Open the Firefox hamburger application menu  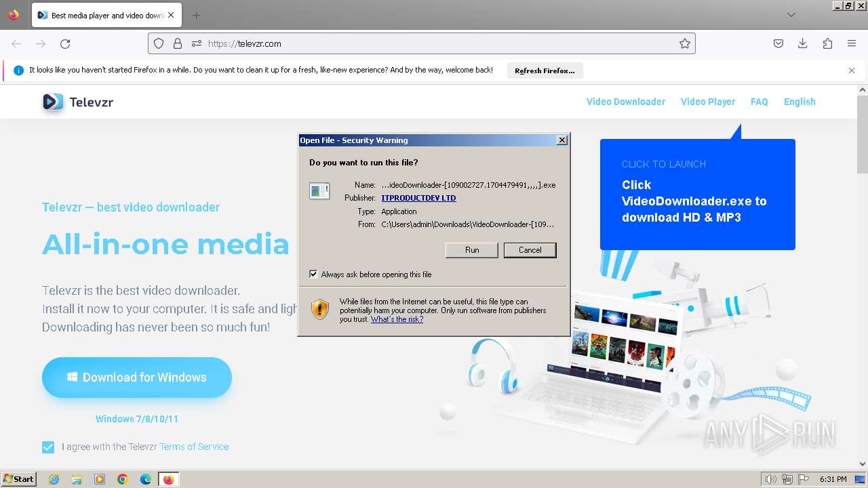[852, 43]
